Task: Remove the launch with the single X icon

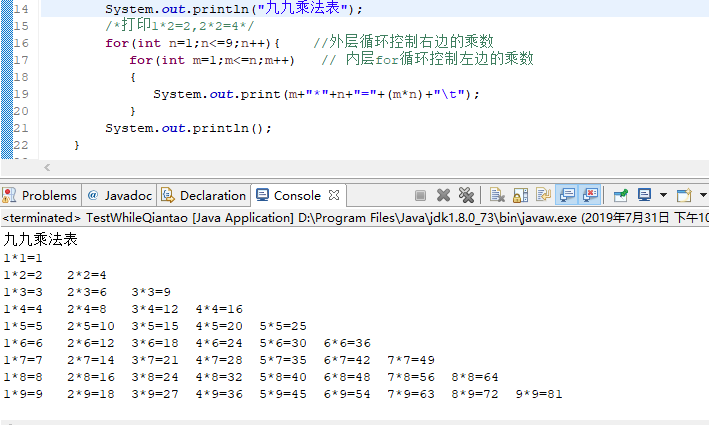Action: 443,195
